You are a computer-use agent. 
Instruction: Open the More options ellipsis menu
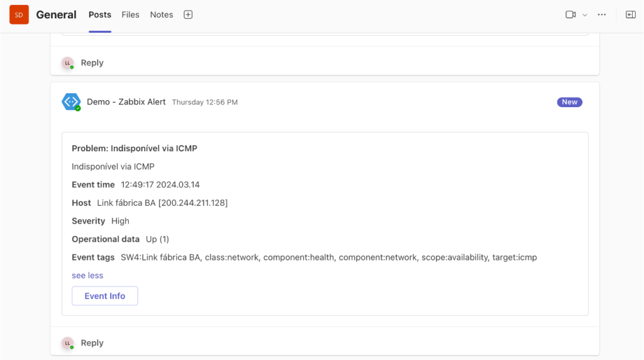point(602,15)
